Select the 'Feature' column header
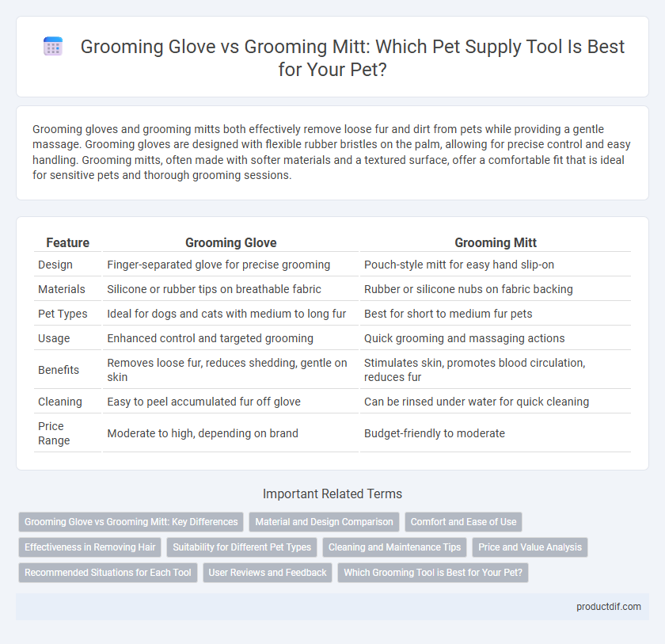The width and height of the screenshot is (665, 644). click(67, 242)
